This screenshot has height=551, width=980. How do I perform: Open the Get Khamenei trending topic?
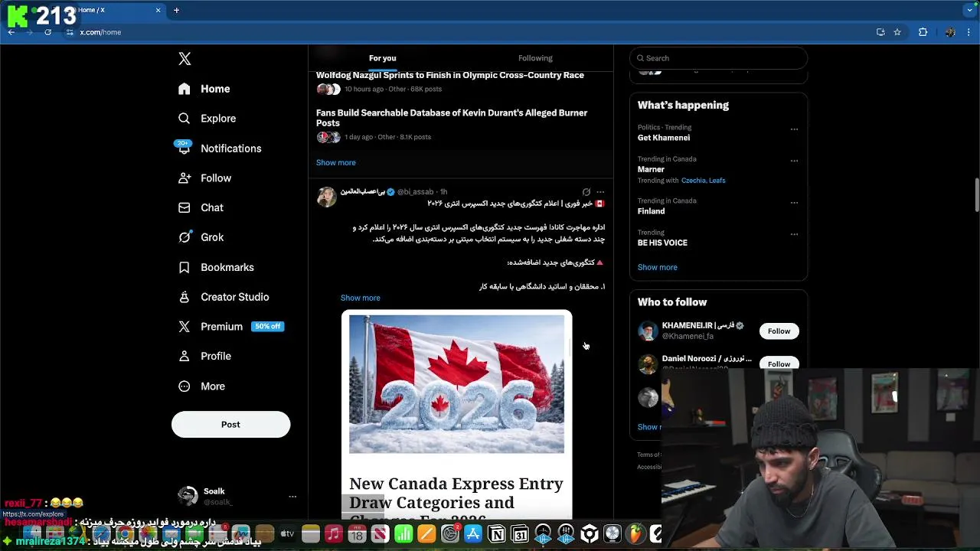point(664,138)
